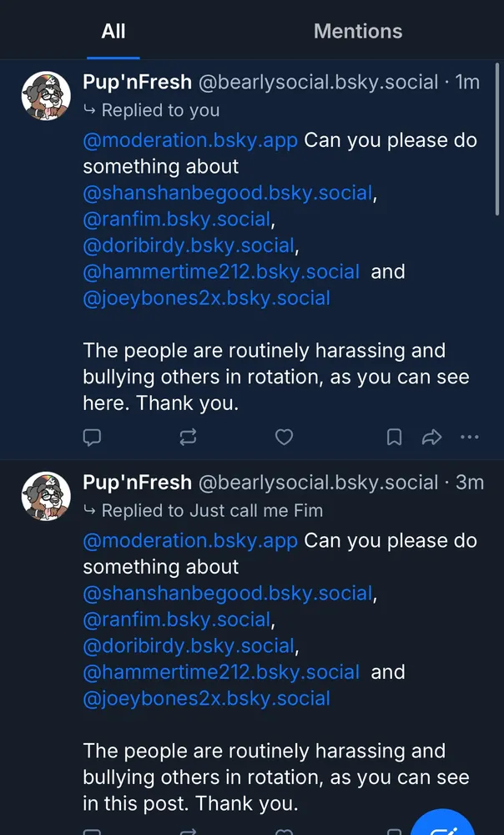Share the first post
This screenshot has width=504, height=835.
[x=431, y=437]
